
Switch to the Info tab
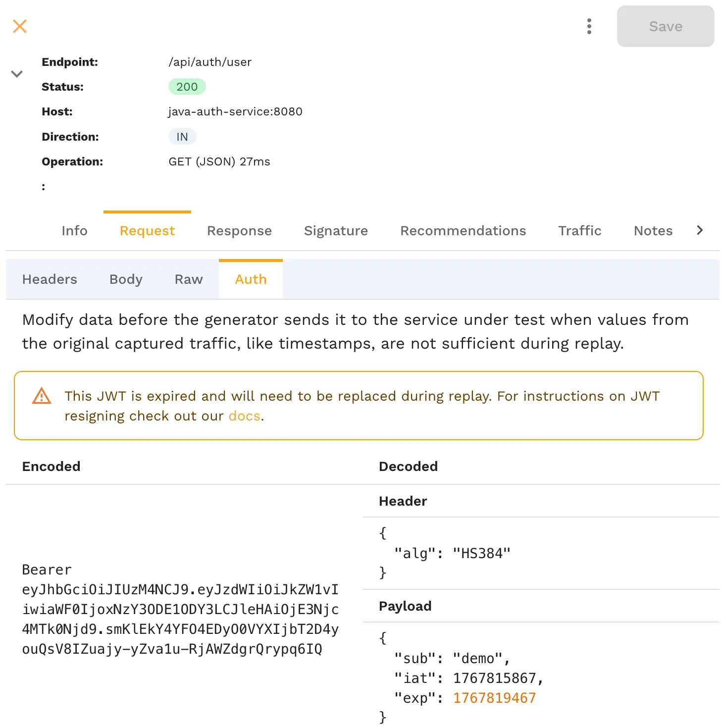tap(74, 230)
